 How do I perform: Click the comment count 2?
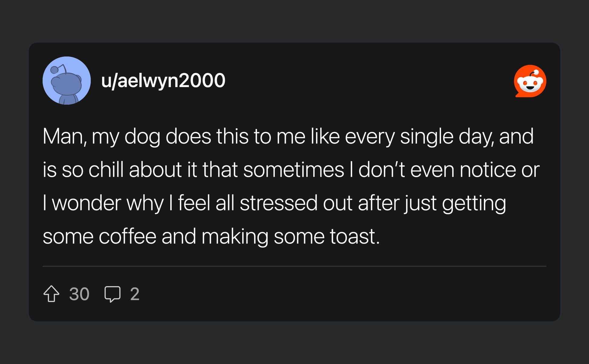point(135,294)
